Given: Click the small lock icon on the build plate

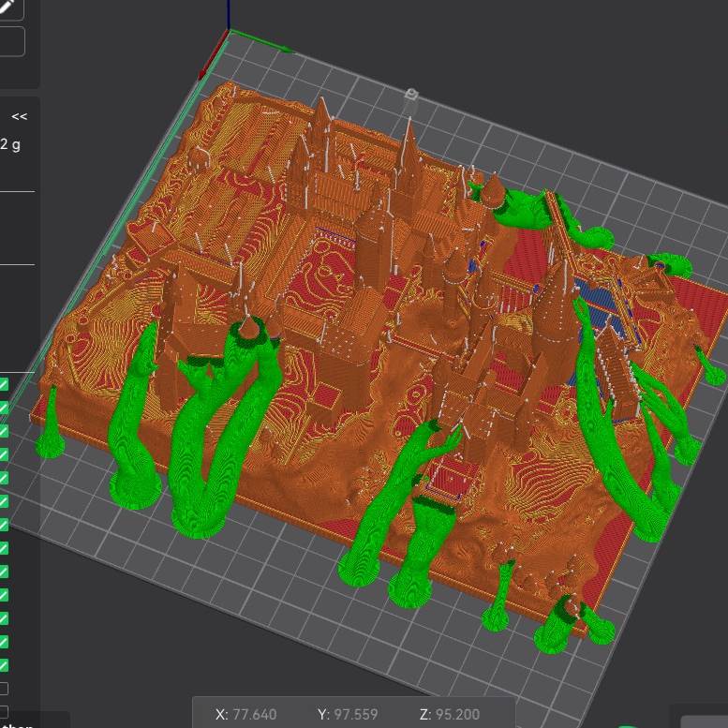Looking at the screenshot, I should click(411, 95).
